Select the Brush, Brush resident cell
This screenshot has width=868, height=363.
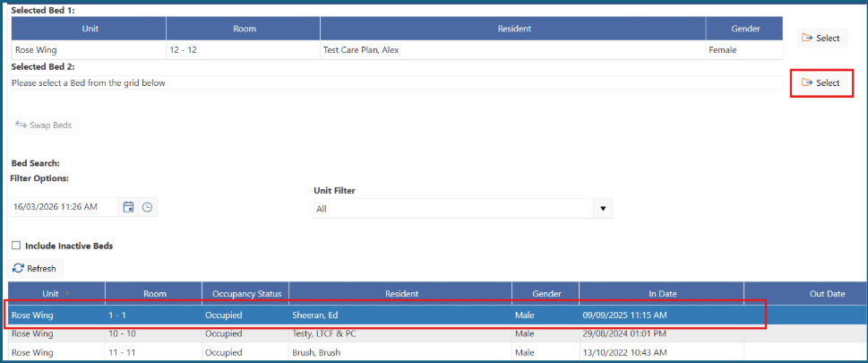click(x=400, y=352)
